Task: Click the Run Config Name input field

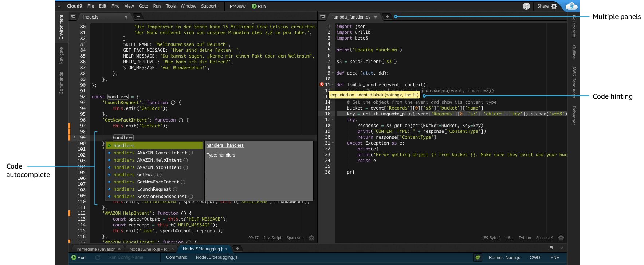Action: click(126, 257)
